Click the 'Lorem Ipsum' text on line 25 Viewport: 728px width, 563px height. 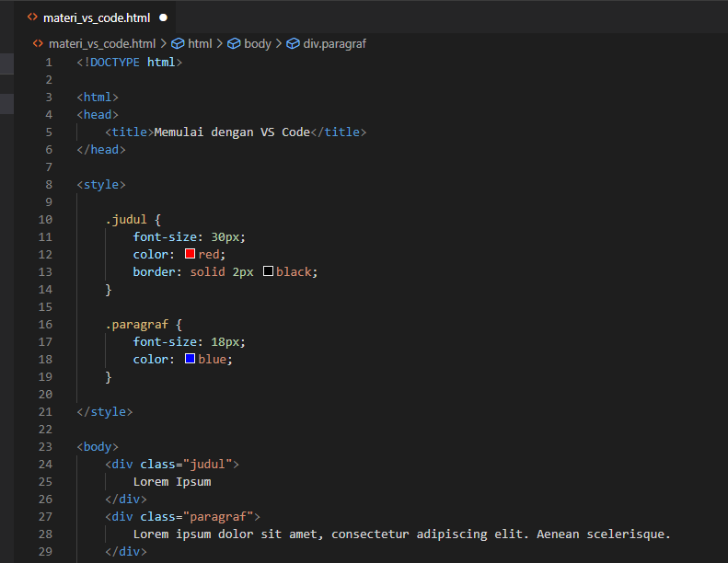tap(172, 482)
